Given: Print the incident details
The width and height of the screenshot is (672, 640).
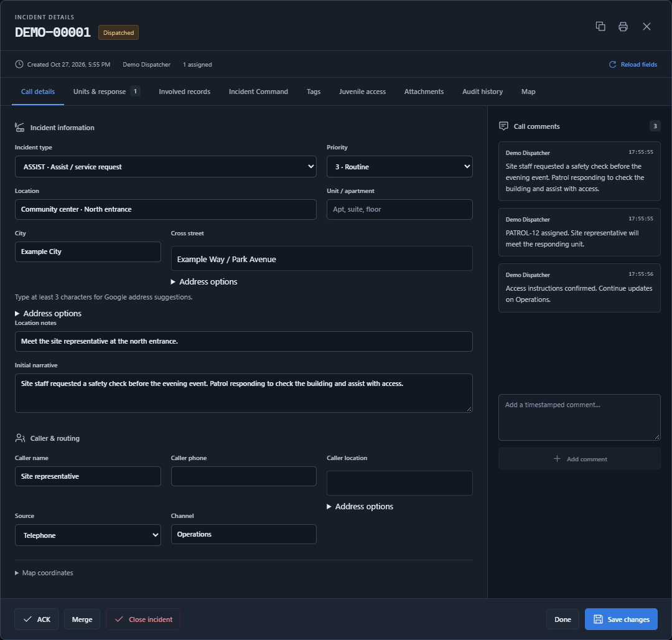Looking at the screenshot, I should [x=623, y=27].
